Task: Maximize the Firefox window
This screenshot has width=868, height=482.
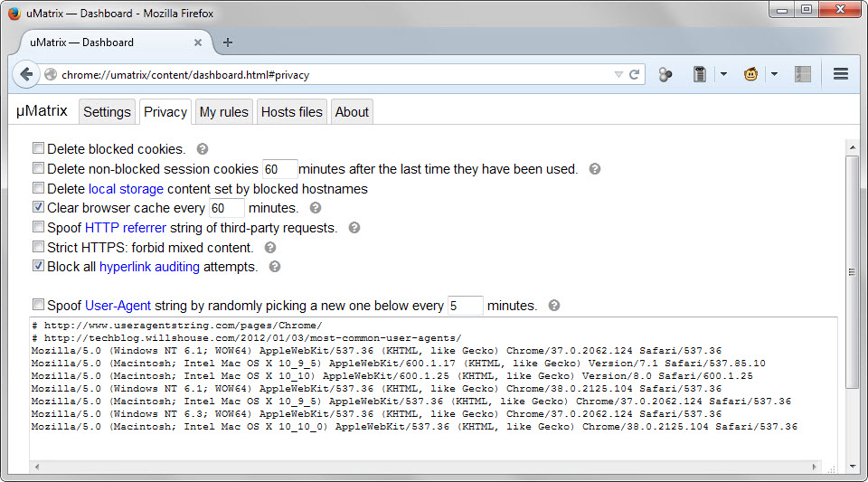Action: [x=807, y=9]
